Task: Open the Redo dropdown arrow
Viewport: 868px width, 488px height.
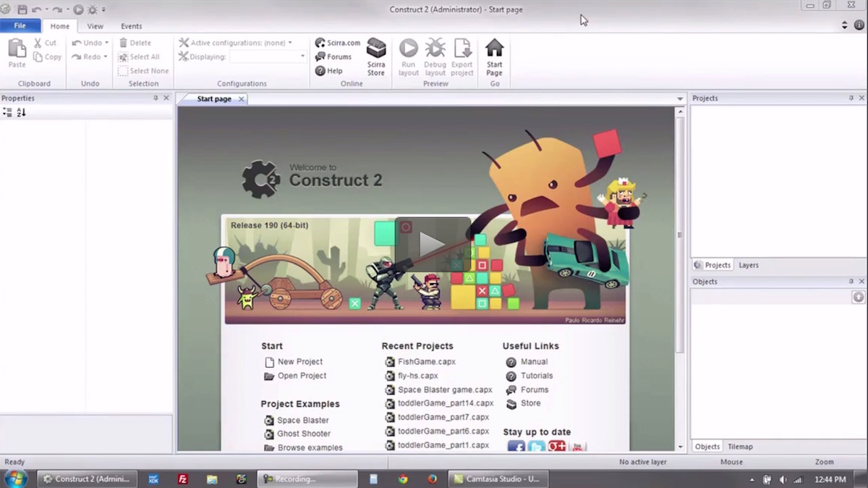Action: coord(106,56)
